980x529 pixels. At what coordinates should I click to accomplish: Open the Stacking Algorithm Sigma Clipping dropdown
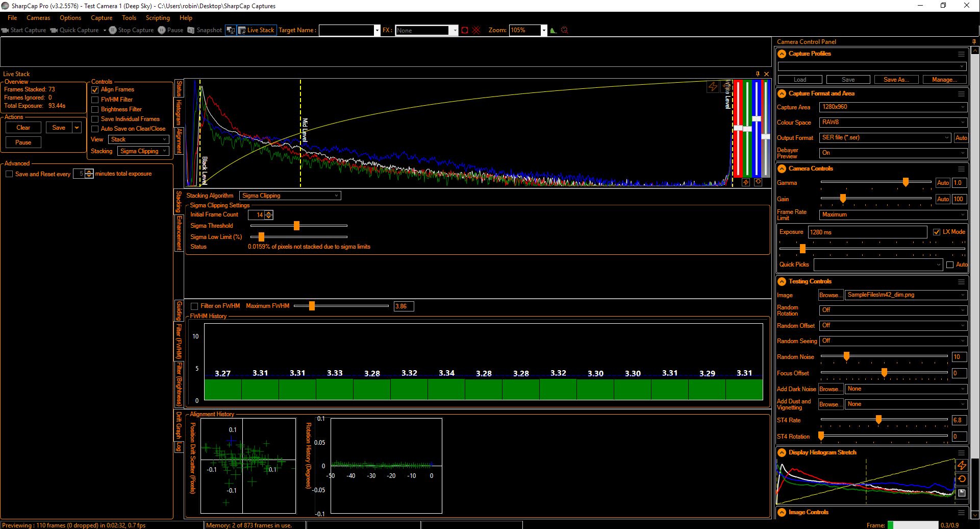pos(290,196)
